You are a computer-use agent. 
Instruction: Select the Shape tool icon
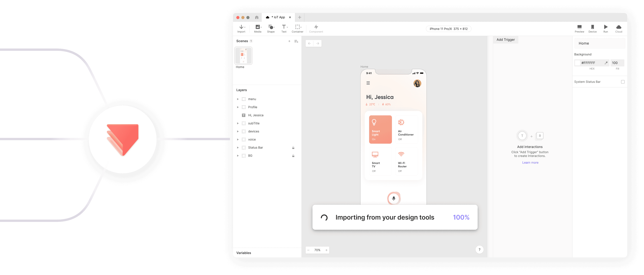(271, 27)
